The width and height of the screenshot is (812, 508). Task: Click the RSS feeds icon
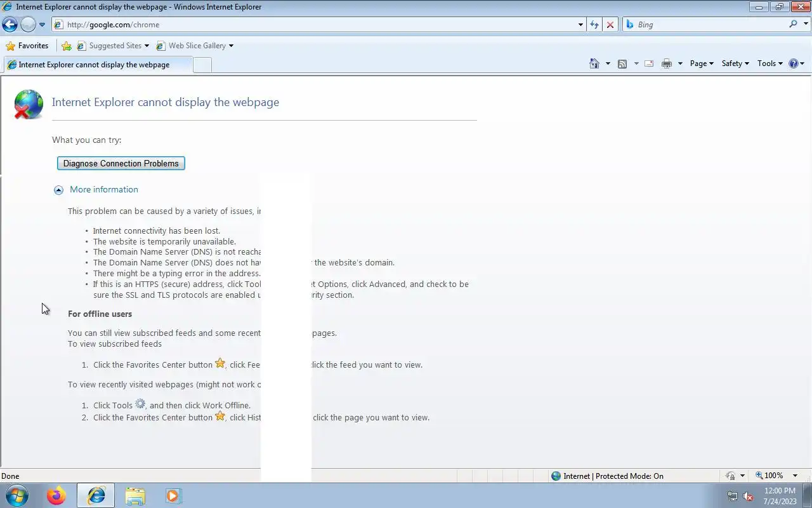[x=622, y=63]
